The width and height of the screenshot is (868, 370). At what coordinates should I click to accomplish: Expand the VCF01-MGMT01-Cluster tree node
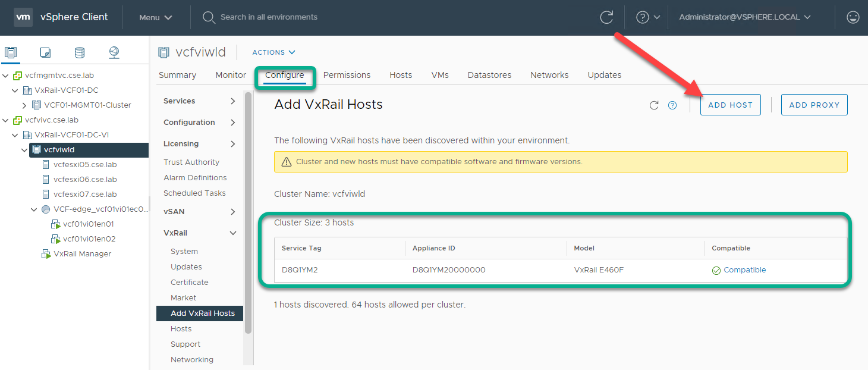pos(24,105)
